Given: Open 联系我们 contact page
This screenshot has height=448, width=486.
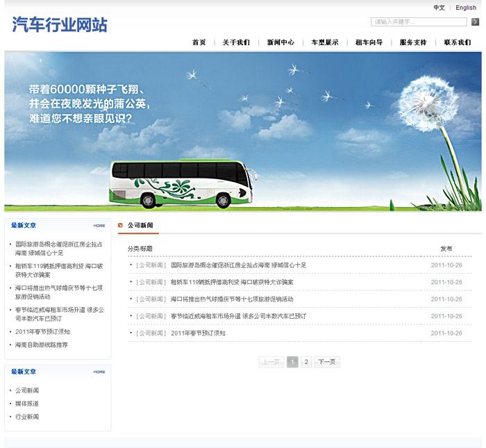Looking at the screenshot, I should click(x=458, y=42).
